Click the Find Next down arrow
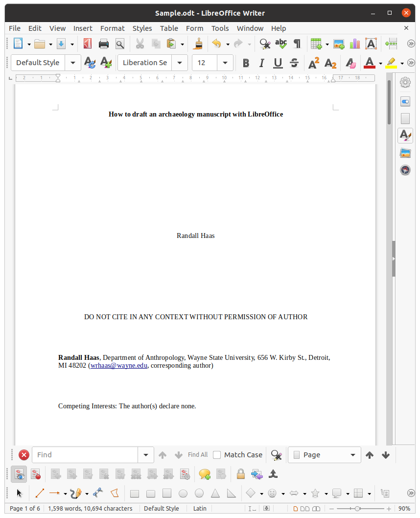 click(179, 455)
